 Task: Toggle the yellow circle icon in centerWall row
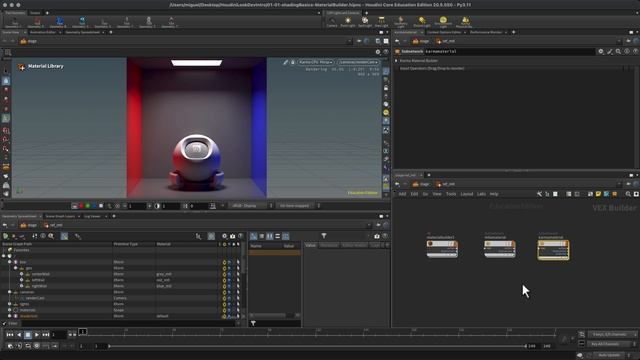click(x=224, y=274)
